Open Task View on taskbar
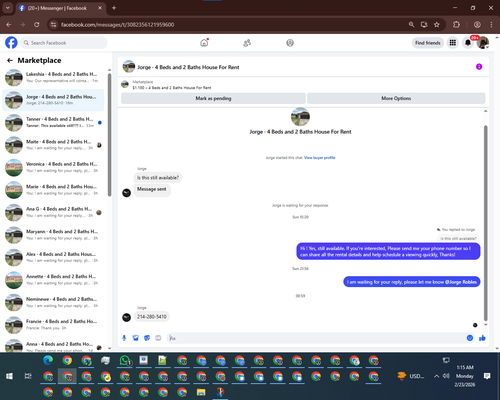The width and height of the screenshot is (500, 400). pyautogui.click(x=28, y=376)
